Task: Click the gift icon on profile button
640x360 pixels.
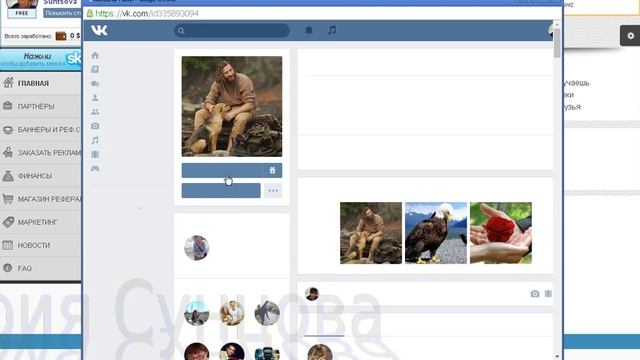Action: tap(272, 170)
